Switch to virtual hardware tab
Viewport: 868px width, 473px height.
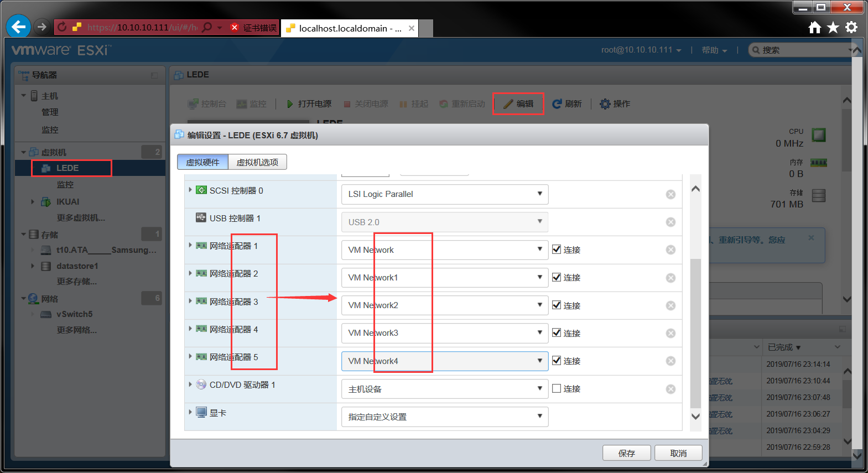pyautogui.click(x=202, y=162)
